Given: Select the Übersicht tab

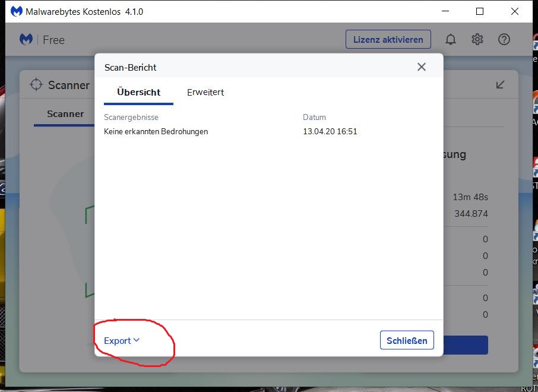Looking at the screenshot, I should point(138,92).
